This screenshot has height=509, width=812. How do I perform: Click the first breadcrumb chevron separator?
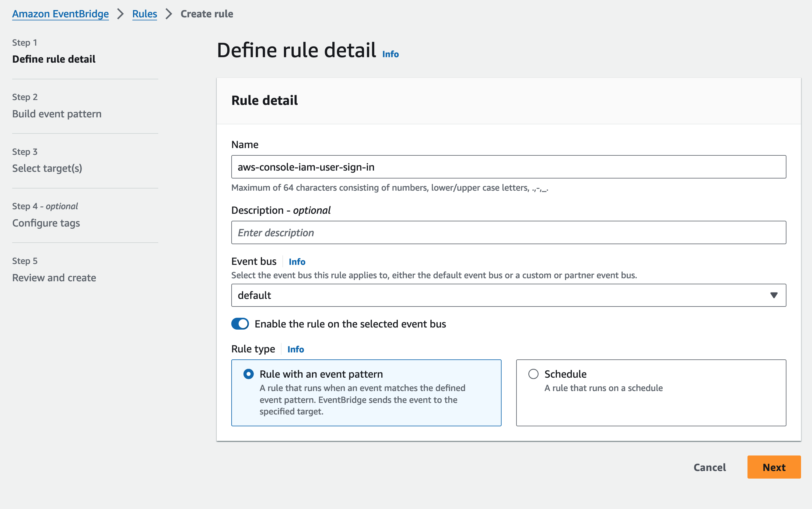point(120,14)
